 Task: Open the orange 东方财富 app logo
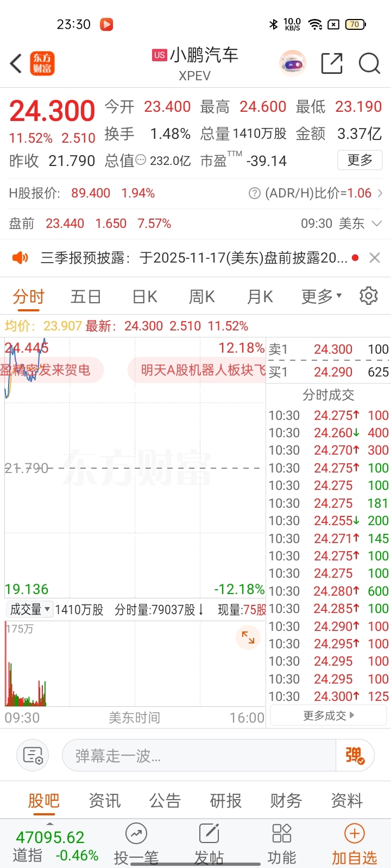pos(42,63)
